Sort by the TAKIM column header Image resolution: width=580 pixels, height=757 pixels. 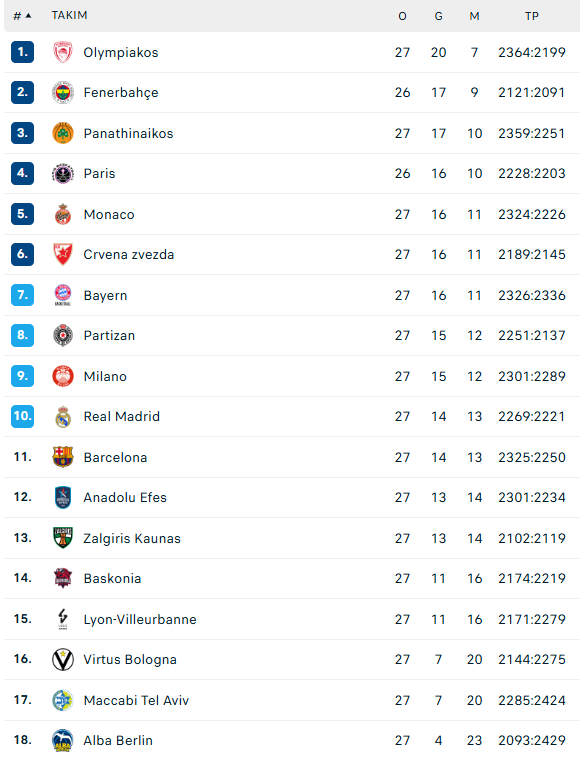pyautogui.click(x=70, y=15)
